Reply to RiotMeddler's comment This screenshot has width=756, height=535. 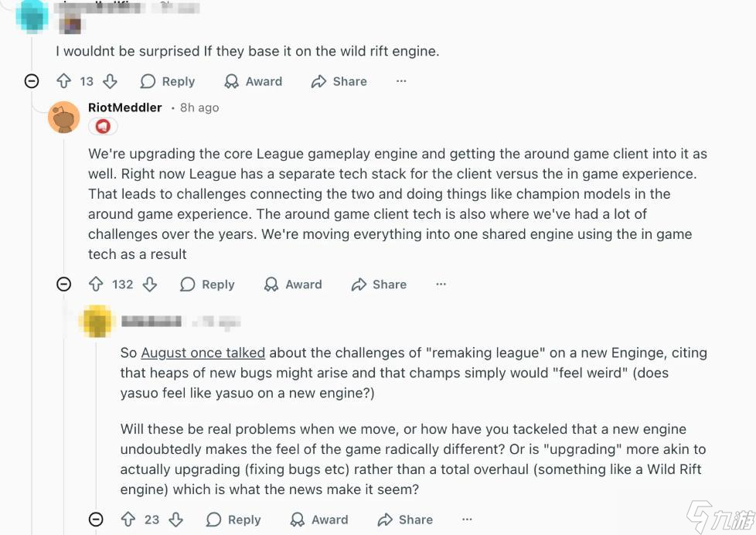(x=207, y=285)
